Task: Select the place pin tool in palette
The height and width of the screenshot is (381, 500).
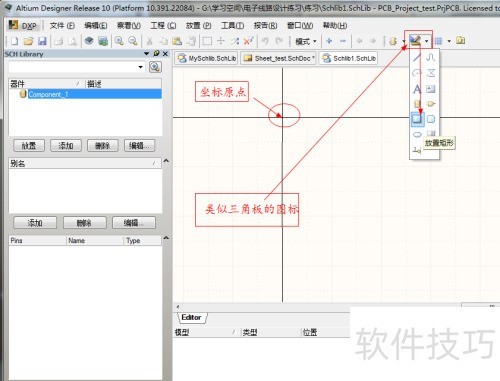Action: [x=417, y=150]
